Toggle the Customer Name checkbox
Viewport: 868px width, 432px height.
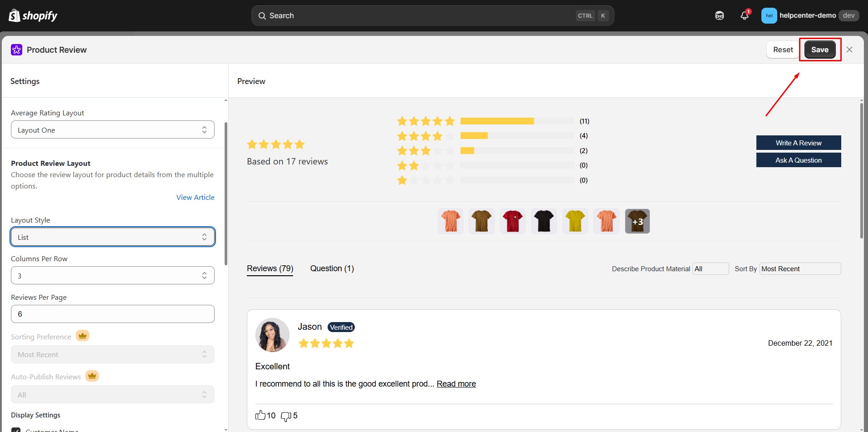[16, 430]
